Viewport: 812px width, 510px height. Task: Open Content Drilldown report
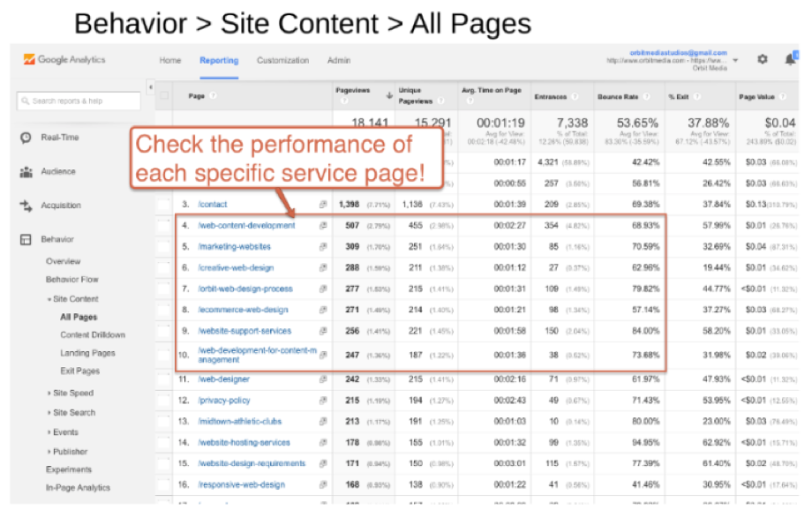point(93,335)
